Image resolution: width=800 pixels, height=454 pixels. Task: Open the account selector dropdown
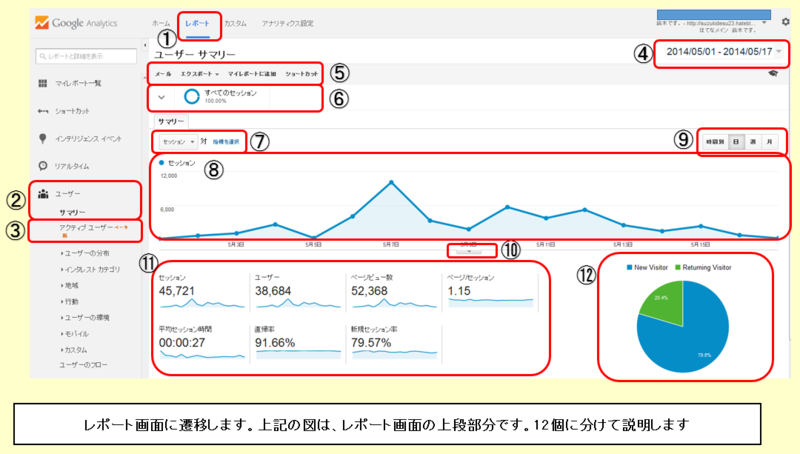(764, 23)
